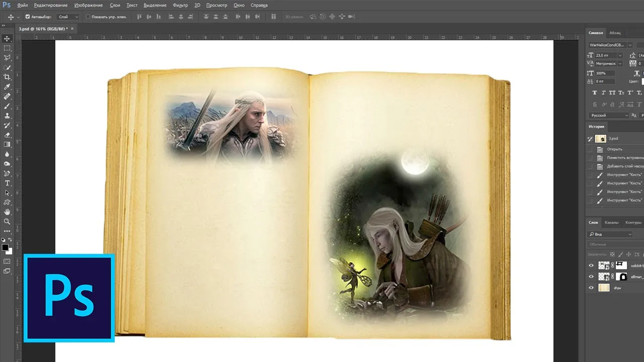
Task: Switch to the Каналы tab
Action: pyautogui.click(x=612, y=222)
